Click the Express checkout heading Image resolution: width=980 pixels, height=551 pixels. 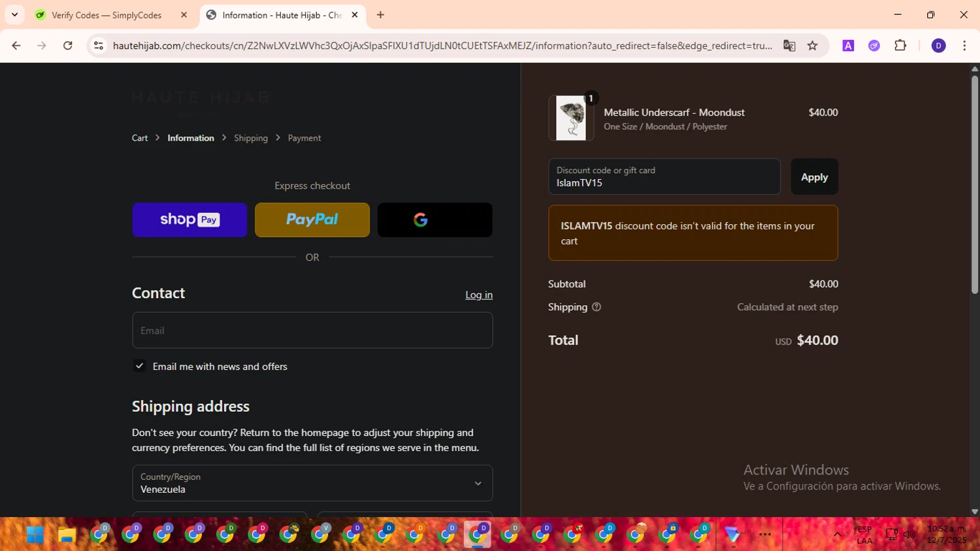coord(312,186)
